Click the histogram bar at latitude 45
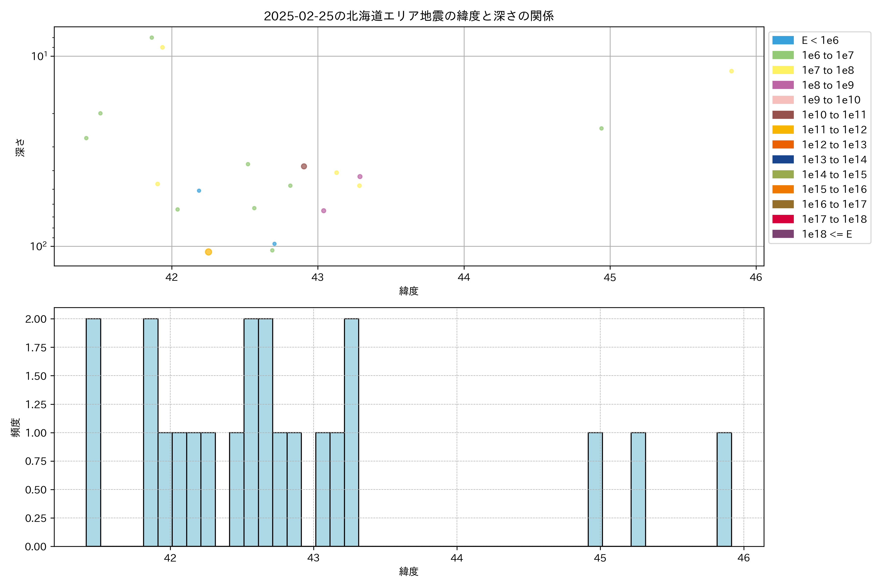Image resolution: width=882 pixels, height=588 pixels. (x=595, y=489)
